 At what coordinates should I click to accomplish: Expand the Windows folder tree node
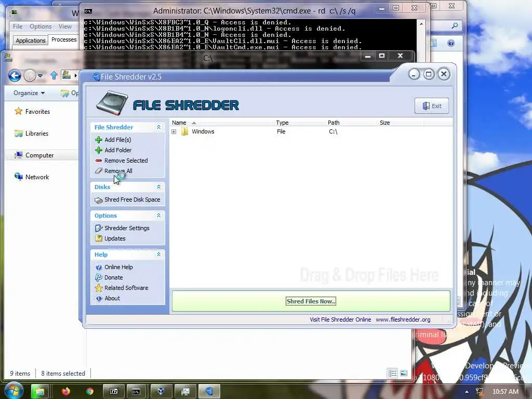[174, 131]
